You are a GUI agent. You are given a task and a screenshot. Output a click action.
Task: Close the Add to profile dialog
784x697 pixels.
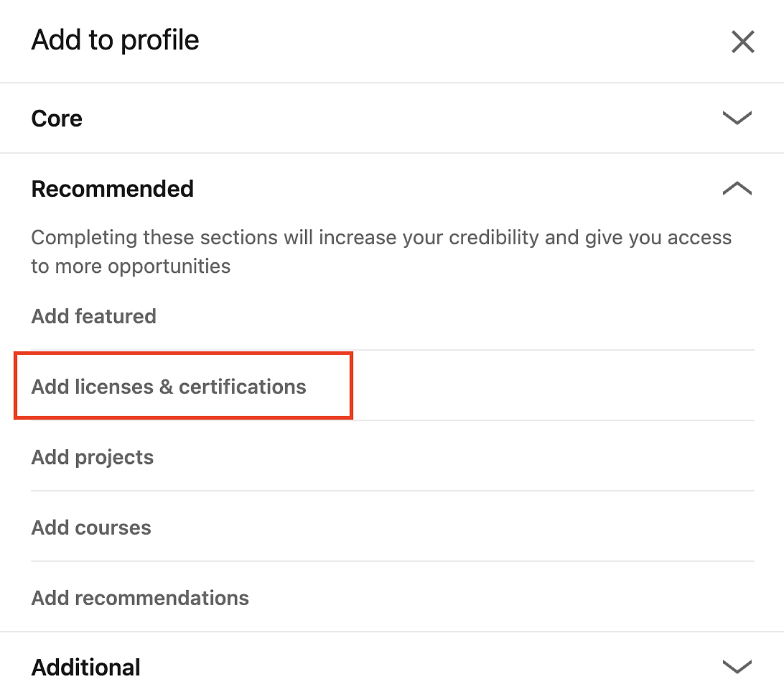pyautogui.click(x=743, y=41)
